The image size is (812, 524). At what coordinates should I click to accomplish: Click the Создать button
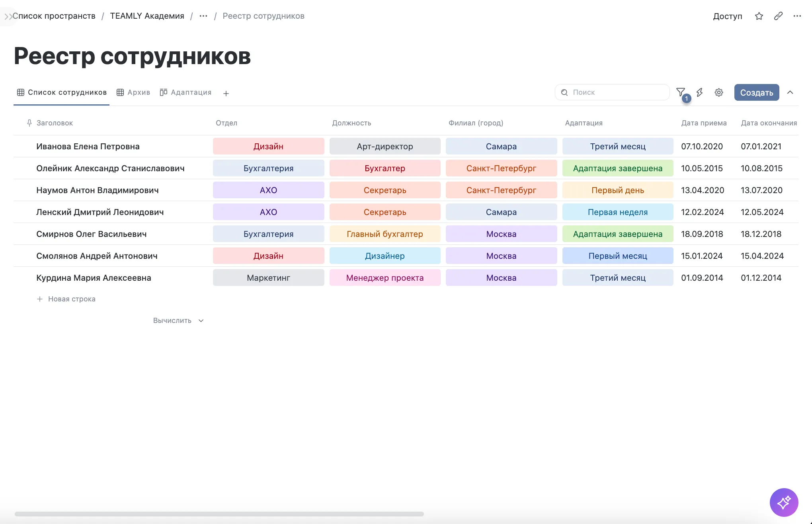(x=757, y=92)
